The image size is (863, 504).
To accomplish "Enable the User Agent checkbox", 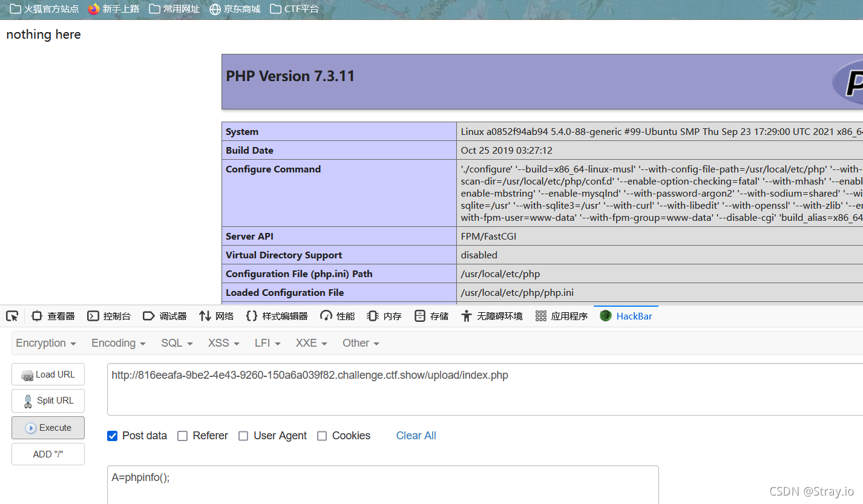I will [243, 436].
